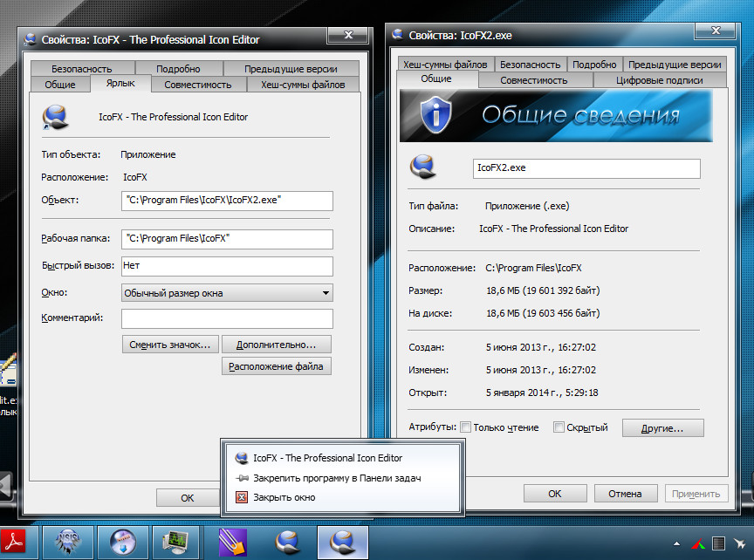Open the purple pen editor taskbar icon
Viewport: 754px width, 560px height.
tap(233, 543)
